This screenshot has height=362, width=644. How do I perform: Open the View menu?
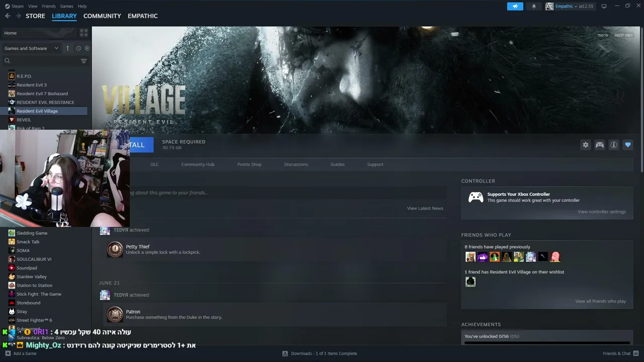point(33,6)
